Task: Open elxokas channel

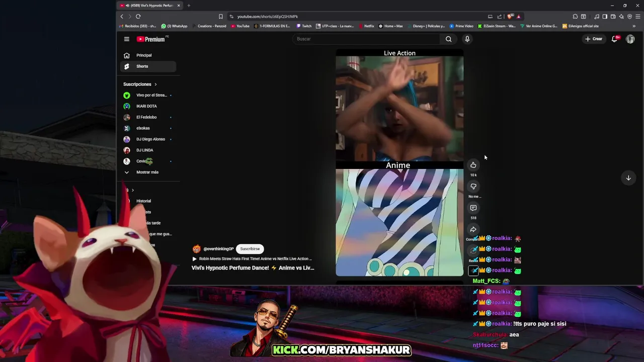Action: 148,128
